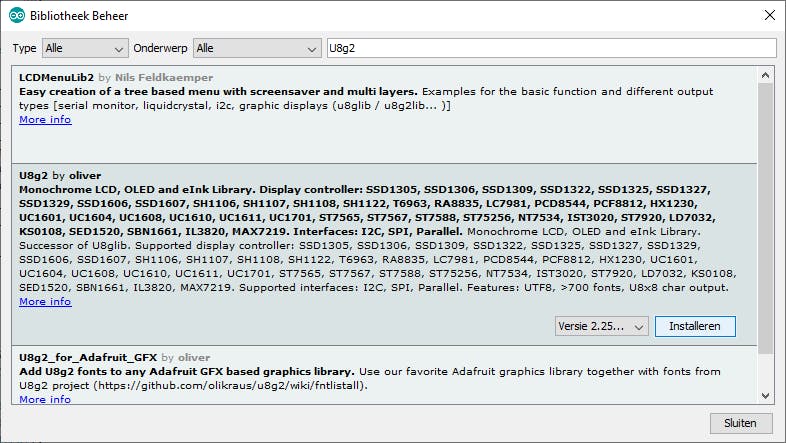Viewport: 786px width, 443px height.
Task: Expand the Versie 2.25 version dropdown
Action: [602, 326]
